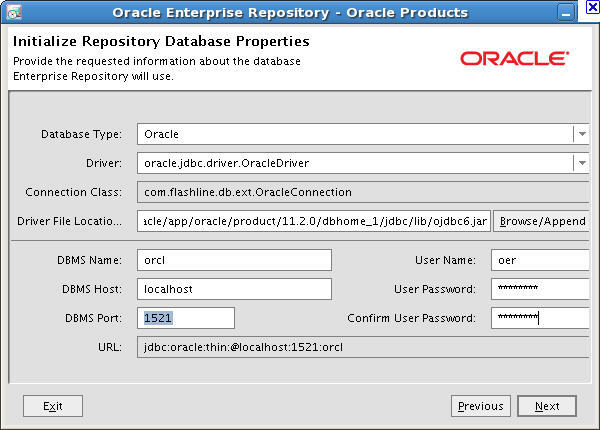
Task: Go back with the Previous button
Action: pyautogui.click(x=480, y=406)
